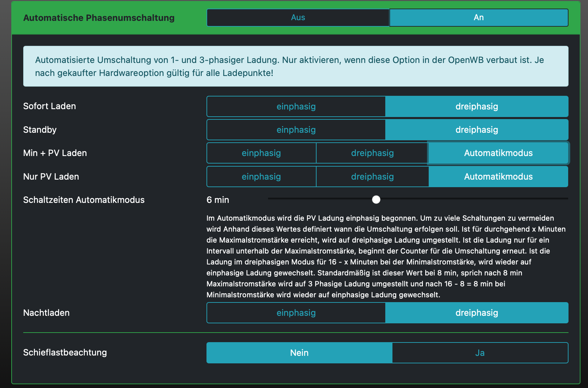Viewport: 588px width, 388px height.
Task: Set Sofort Laden to einphasig
Action: (296, 106)
